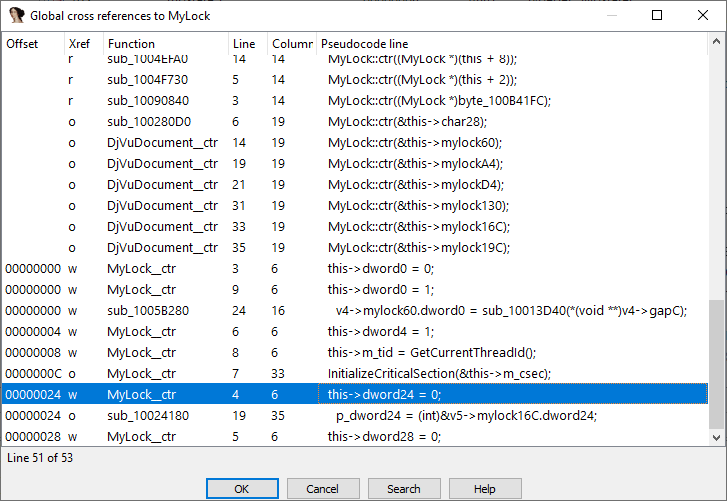Screen dimensions: 727x501
Task: Select the GetCurrentThreadId() pseudocode row
Action: (x=355, y=353)
